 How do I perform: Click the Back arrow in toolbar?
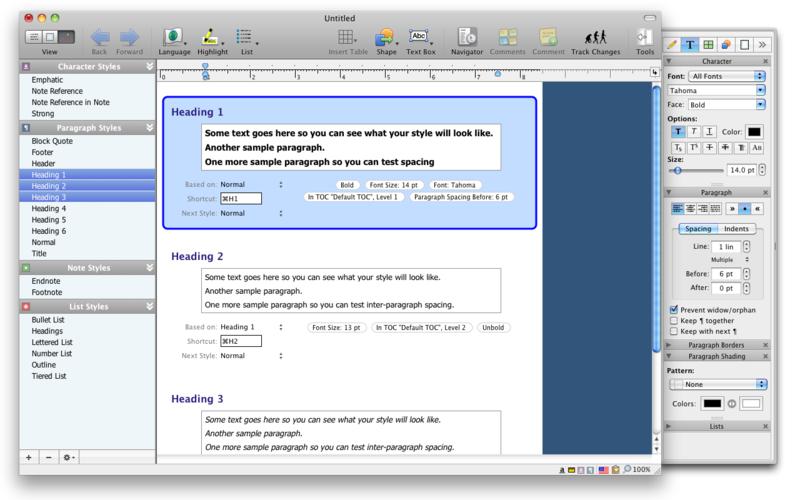(x=99, y=38)
